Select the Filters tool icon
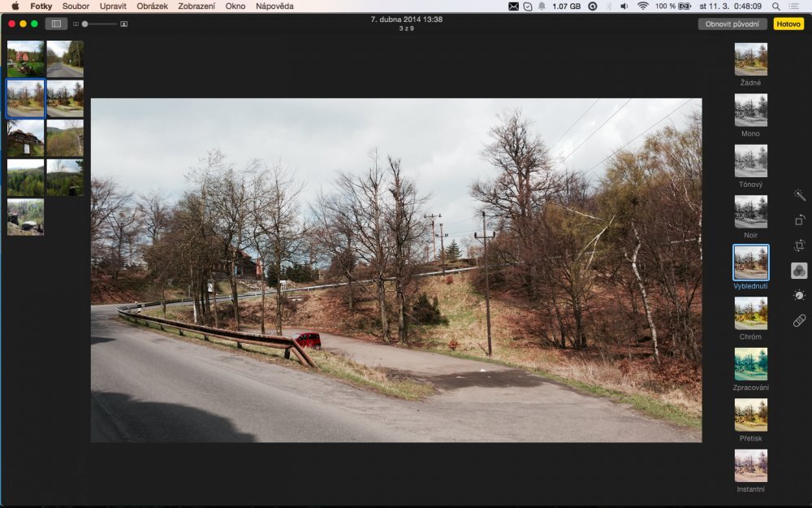 point(799,271)
